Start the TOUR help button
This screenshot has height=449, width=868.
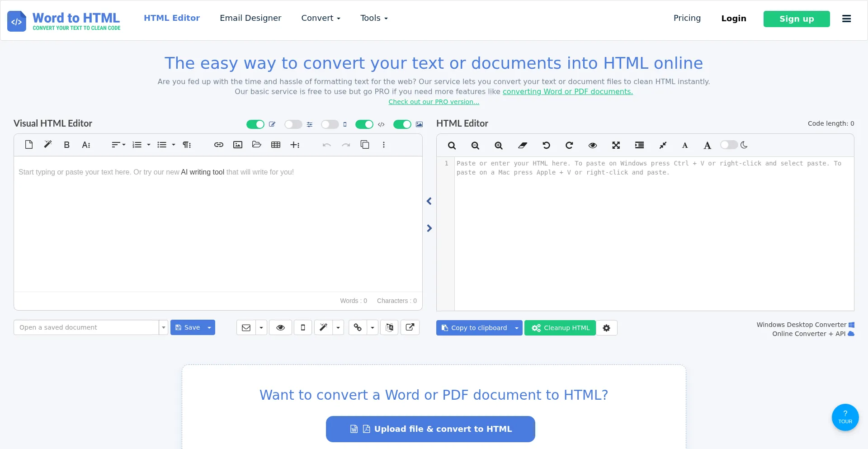(845, 417)
